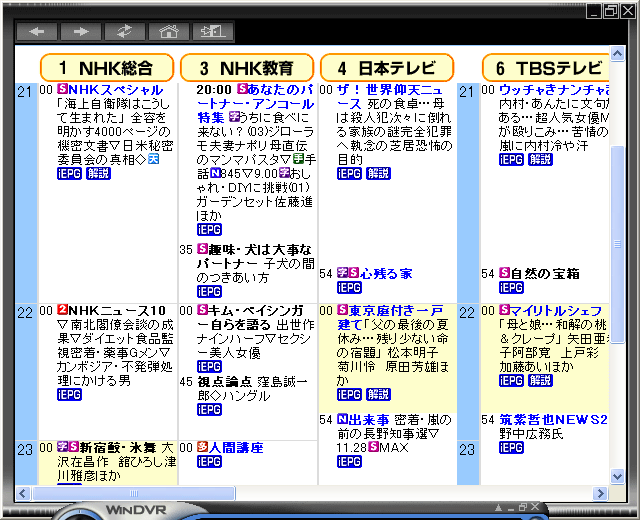Click 解説 badge under ザ！世界仰天ニュース
Image resolution: width=640 pixels, height=520 pixels.
click(378, 173)
